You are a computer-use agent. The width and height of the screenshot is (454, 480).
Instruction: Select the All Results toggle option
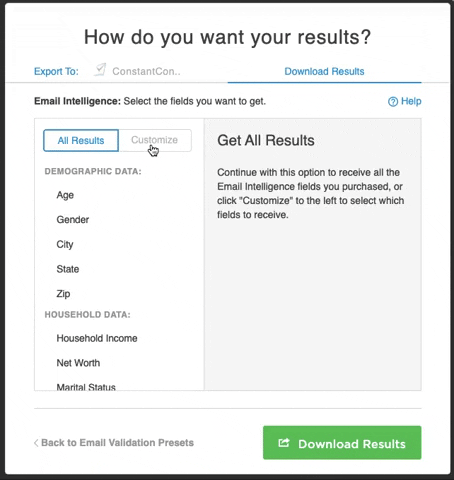(81, 140)
